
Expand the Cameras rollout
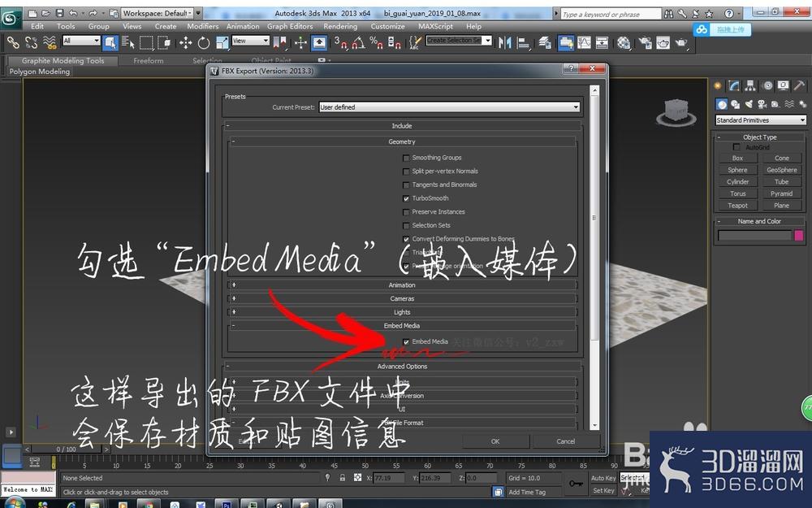pyautogui.click(x=402, y=298)
